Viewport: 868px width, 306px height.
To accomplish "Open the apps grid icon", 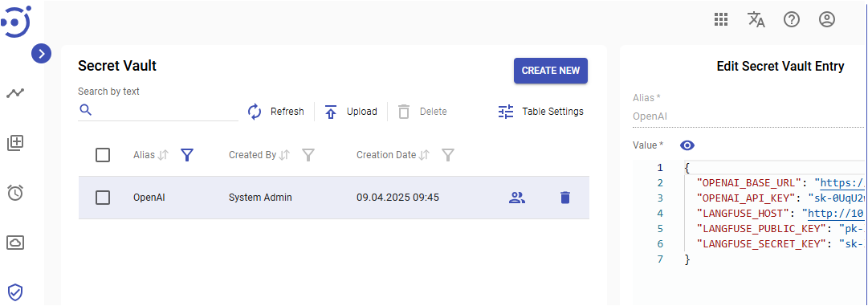I will point(720,20).
